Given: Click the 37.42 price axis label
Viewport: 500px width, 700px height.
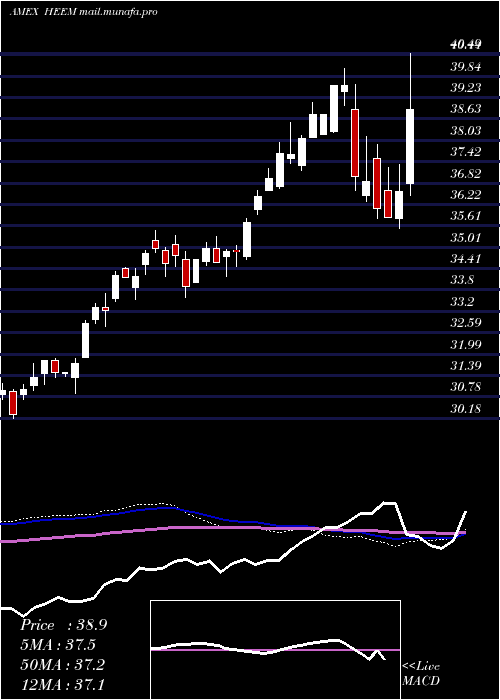Looking at the screenshot, I should pyautogui.click(x=466, y=152).
